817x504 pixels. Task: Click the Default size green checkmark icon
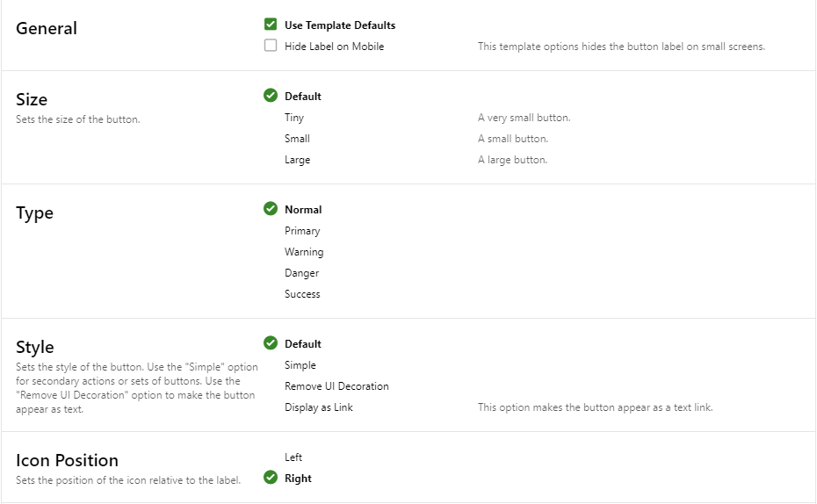click(271, 96)
